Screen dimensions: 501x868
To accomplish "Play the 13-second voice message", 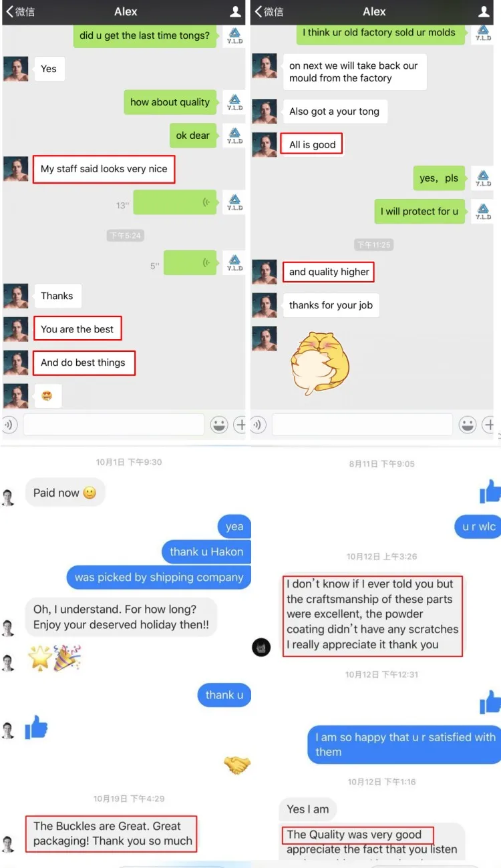I will coord(175,202).
